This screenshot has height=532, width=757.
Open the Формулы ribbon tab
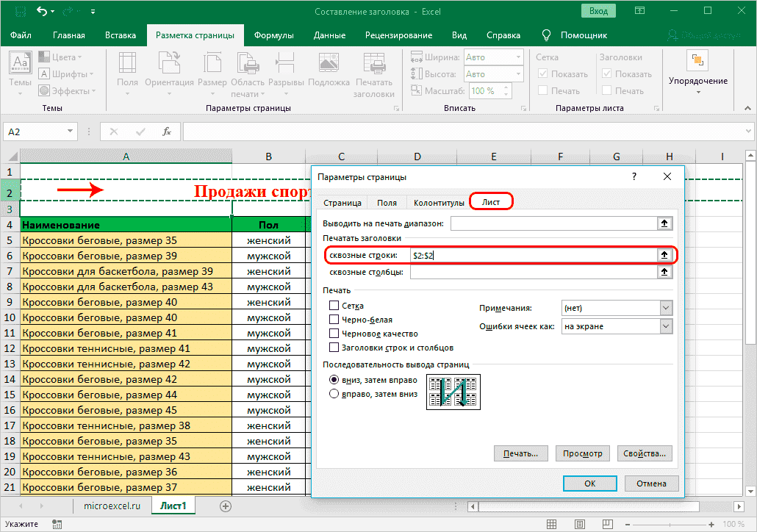273,35
